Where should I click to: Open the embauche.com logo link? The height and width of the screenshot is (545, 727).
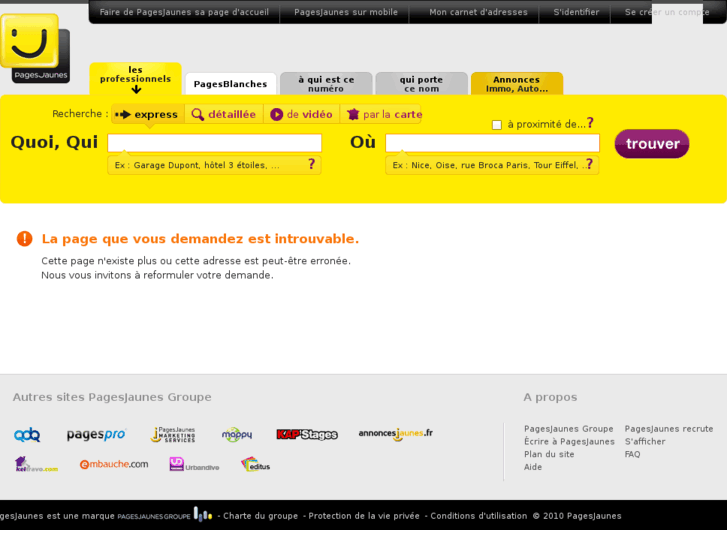(x=114, y=464)
